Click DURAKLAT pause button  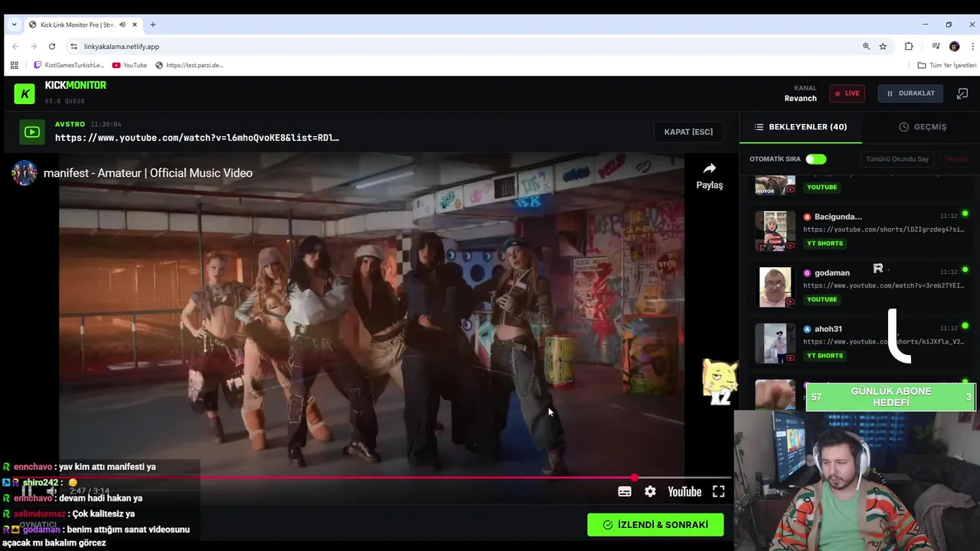(910, 93)
